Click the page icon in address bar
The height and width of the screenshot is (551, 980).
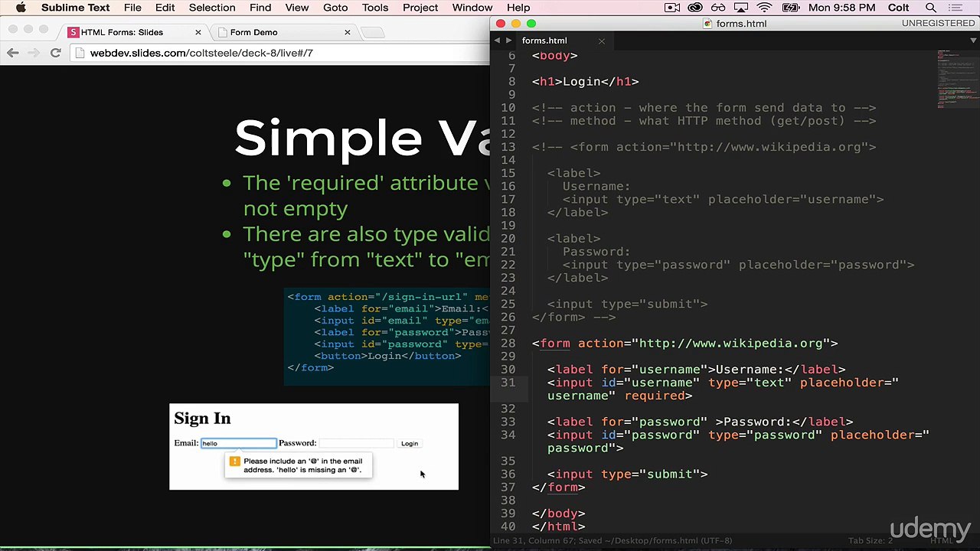pyautogui.click(x=80, y=53)
